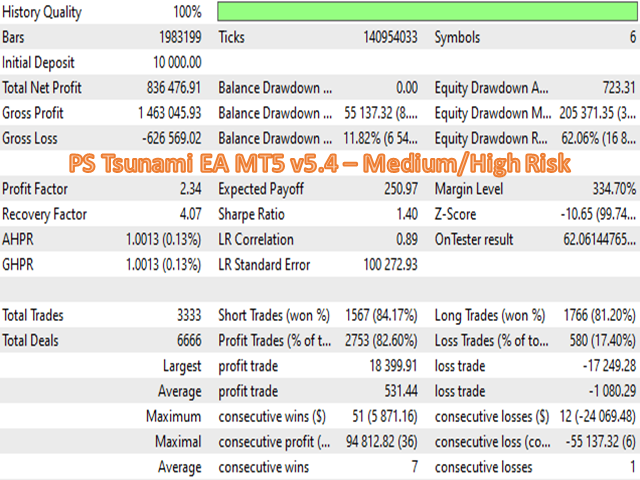
Task: Click the Bars value 1983199
Action: pyautogui.click(x=180, y=37)
